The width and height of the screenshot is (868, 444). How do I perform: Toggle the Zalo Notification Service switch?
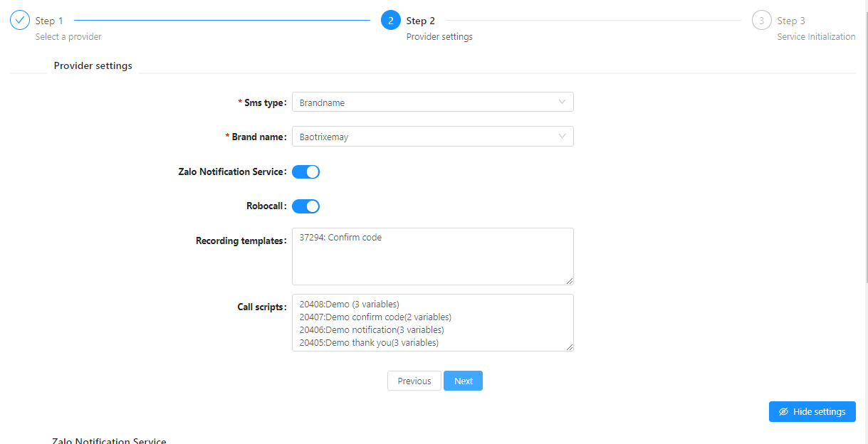305,171
